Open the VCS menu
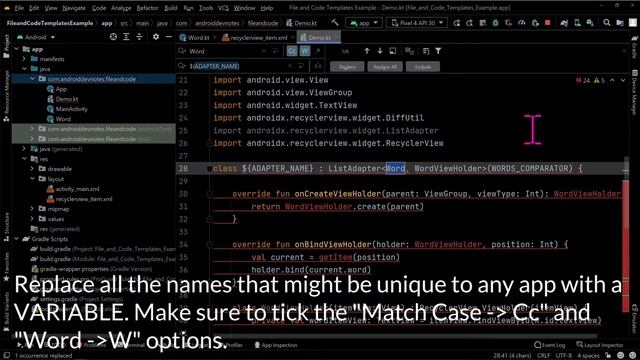Image resolution: width=640 pixels, height=360 pixels. click(223, 8)
